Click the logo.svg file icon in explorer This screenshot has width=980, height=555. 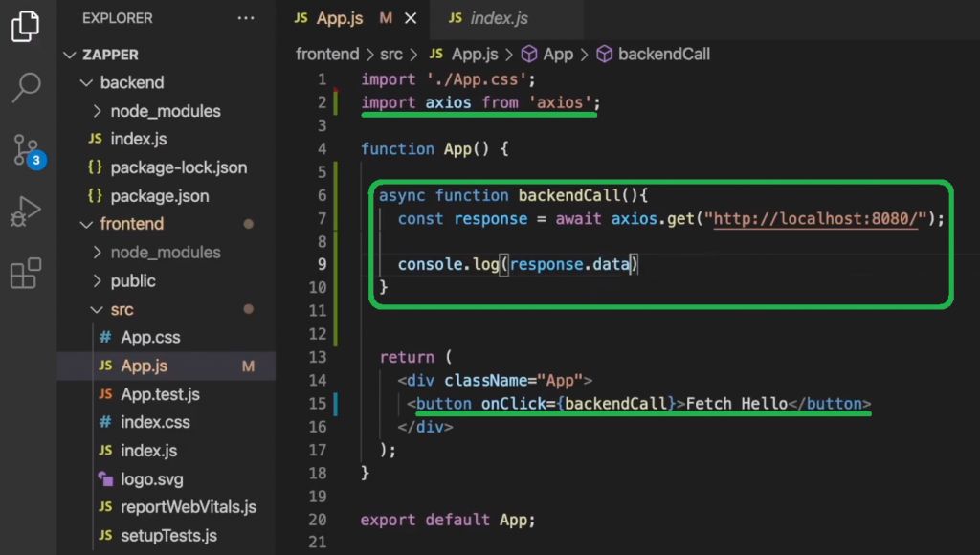[x=106, y=479]
